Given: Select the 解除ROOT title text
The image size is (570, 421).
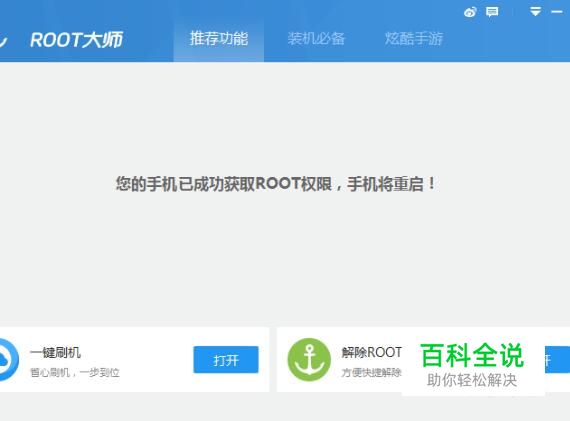Looking at the screenshot, I should click(372, 352).
